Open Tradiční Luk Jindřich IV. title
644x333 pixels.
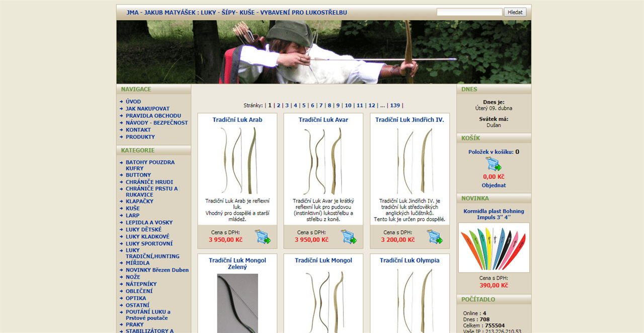coord(410,120)
